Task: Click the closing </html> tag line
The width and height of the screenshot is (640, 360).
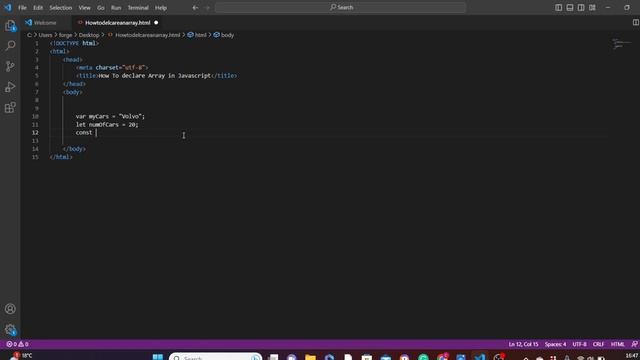Action: point(61,157)
